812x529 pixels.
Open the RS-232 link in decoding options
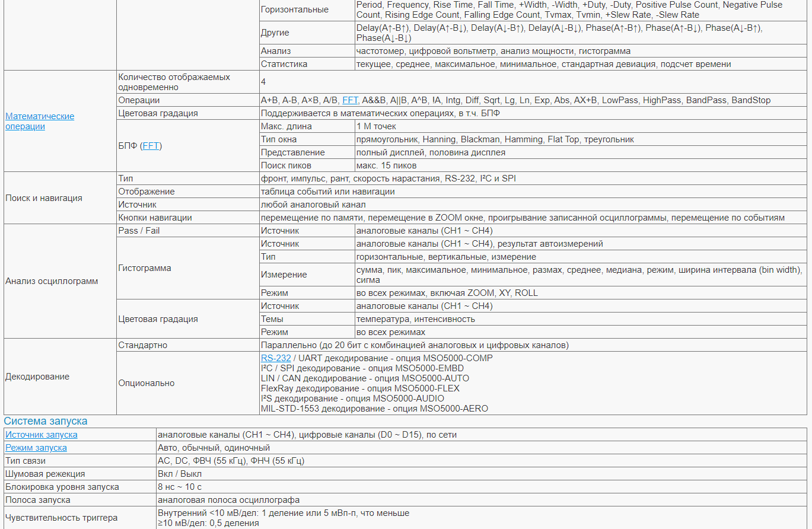276,358
